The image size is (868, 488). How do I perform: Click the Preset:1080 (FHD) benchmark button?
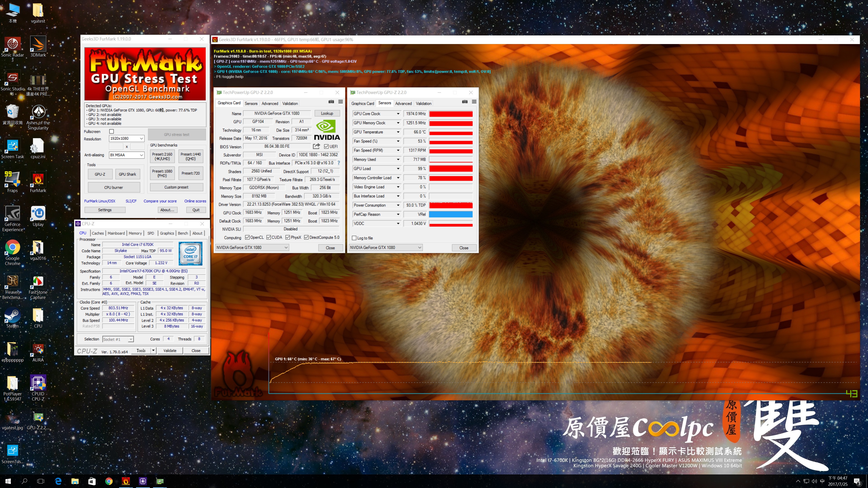click(x=162, y=174)
